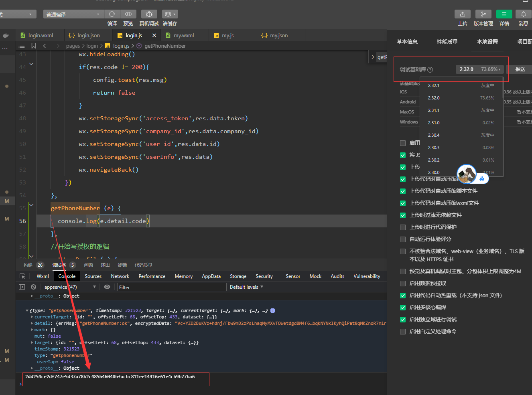Uncheck 启用多核心编译 checkbox
The width and height of the screenshot is (532, 395).
click(403, 308)
